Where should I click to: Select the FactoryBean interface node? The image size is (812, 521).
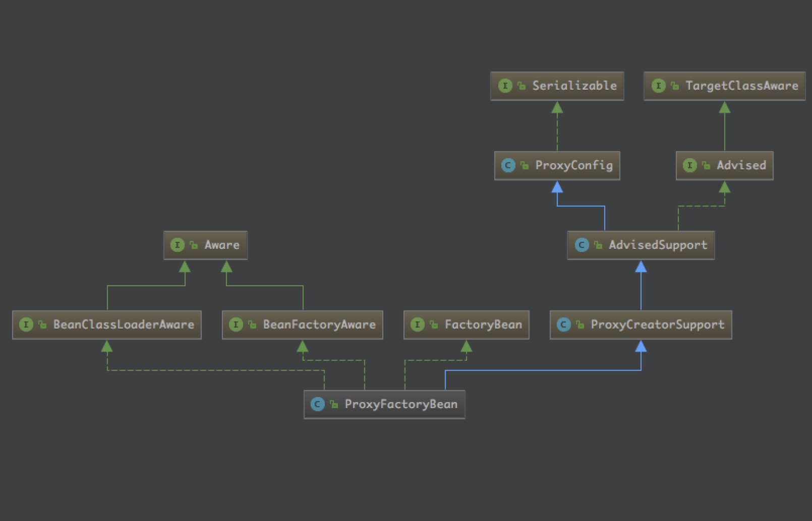467,325
